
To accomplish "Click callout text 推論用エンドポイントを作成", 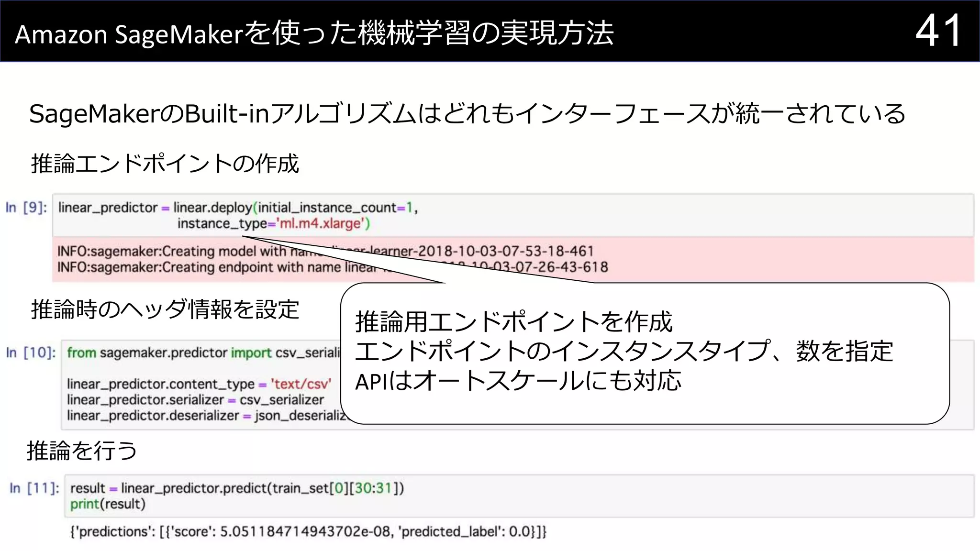I will 514,321.
